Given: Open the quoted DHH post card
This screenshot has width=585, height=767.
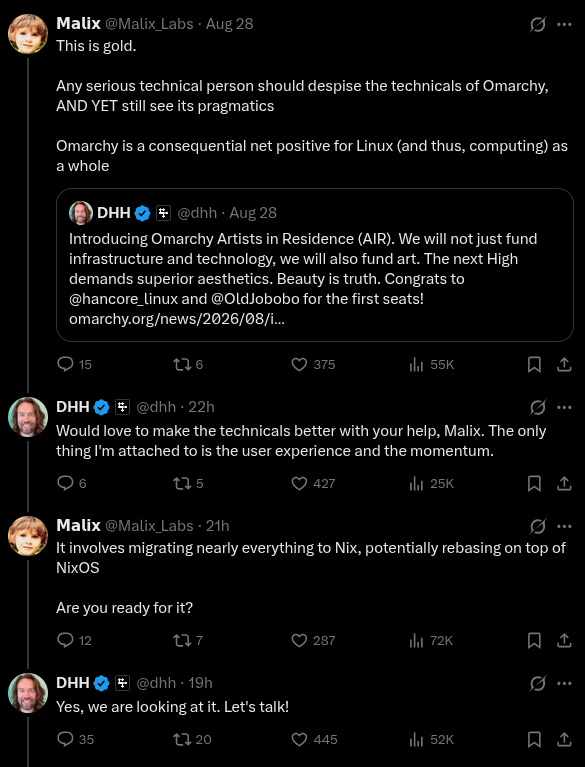Looking at the screenshot, I should 315,265.
